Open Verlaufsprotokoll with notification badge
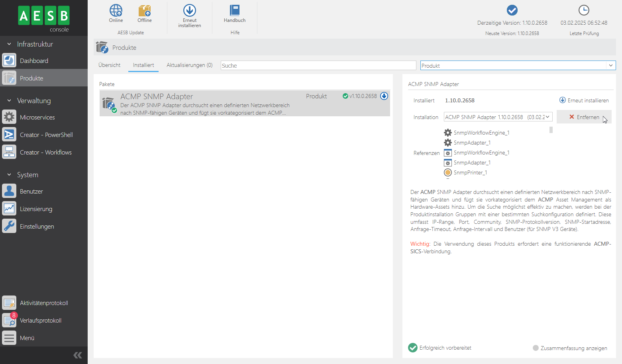622x364 pixels. point(41,321)
